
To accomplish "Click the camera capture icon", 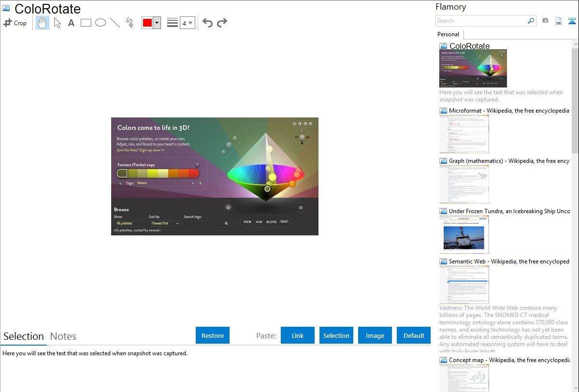I will [x=545, y=21].
